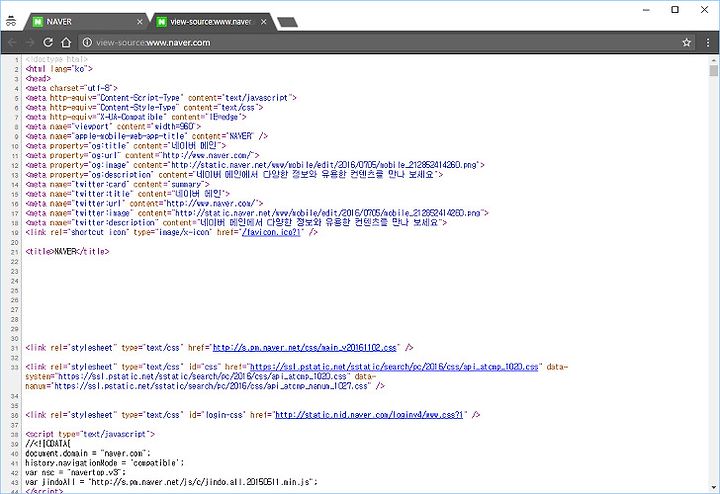Click the var nsc = "navertop.v3" line
Viewport: 720px width, 494px height.
pyautogui.click(x=75, y=473)
